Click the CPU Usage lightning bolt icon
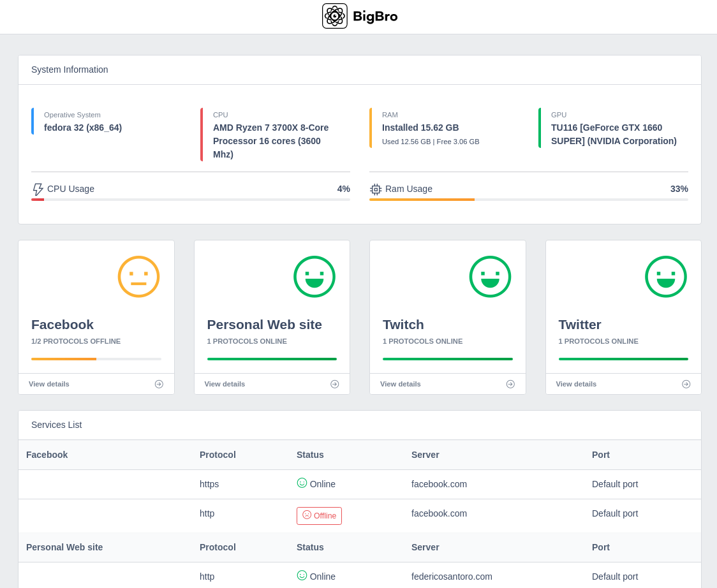717x588 pixels. pyautogui.click(x=38, y=189)
